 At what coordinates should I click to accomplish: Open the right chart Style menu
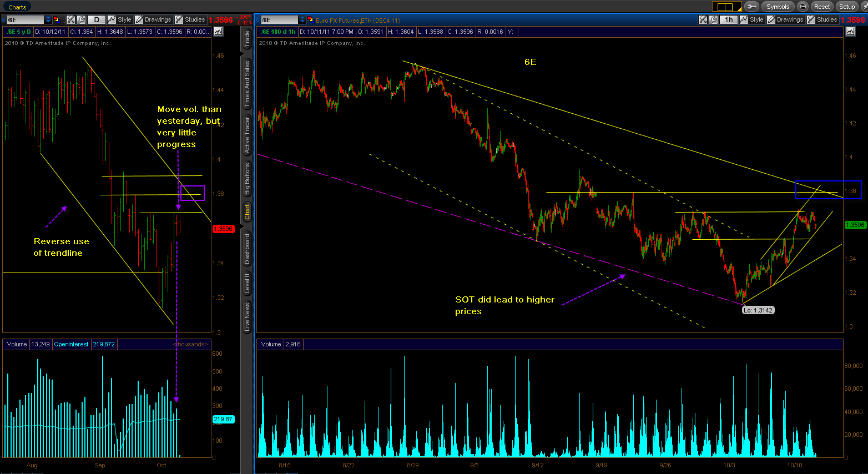(752, 19)
